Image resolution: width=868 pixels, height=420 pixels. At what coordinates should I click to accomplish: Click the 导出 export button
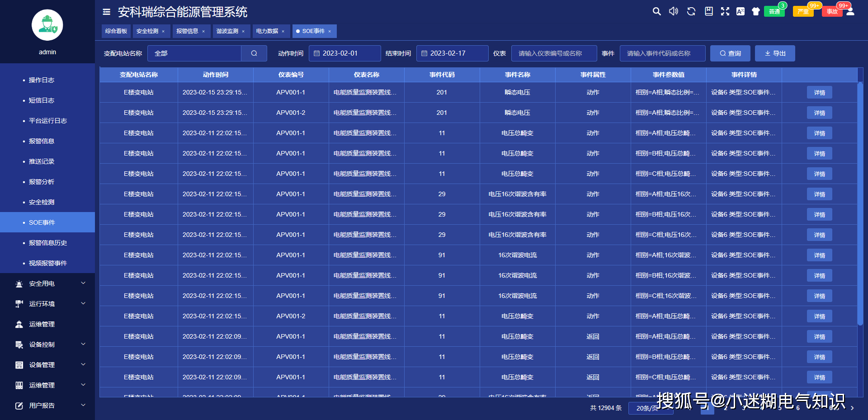click(775, 53)
